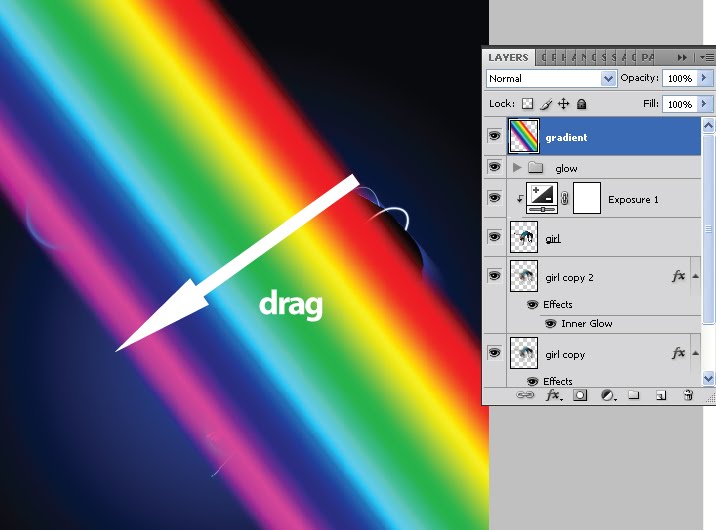Toggle Effects visibility under girl copy
This screenshot has height=530, width=716.
(x=532, y=381)
